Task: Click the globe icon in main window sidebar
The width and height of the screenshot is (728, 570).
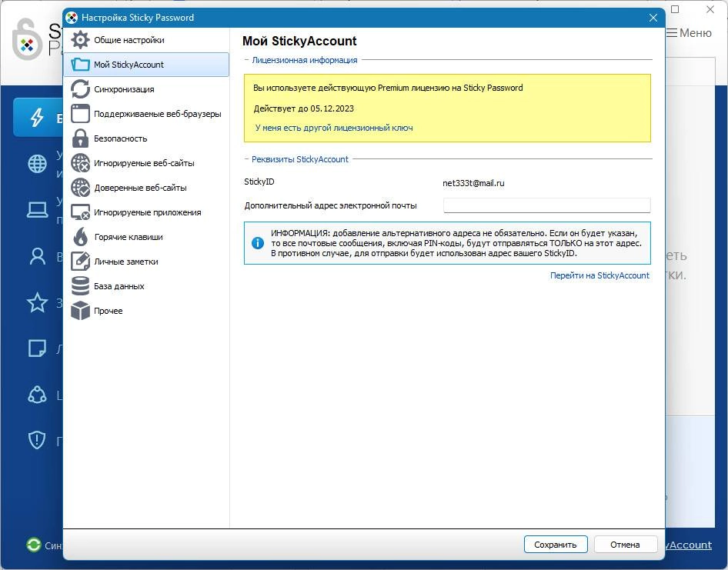Action: (37, 163)
